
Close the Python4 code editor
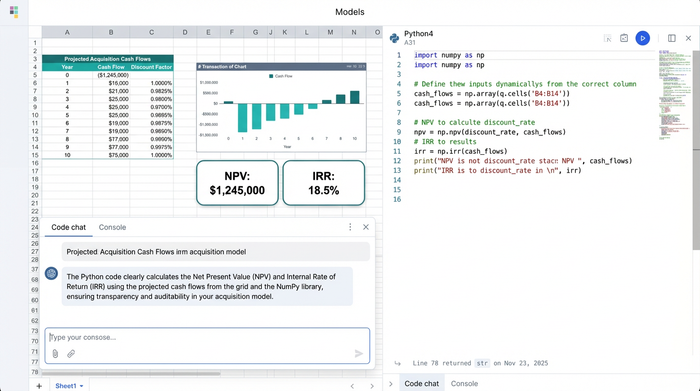pos(688,38)
